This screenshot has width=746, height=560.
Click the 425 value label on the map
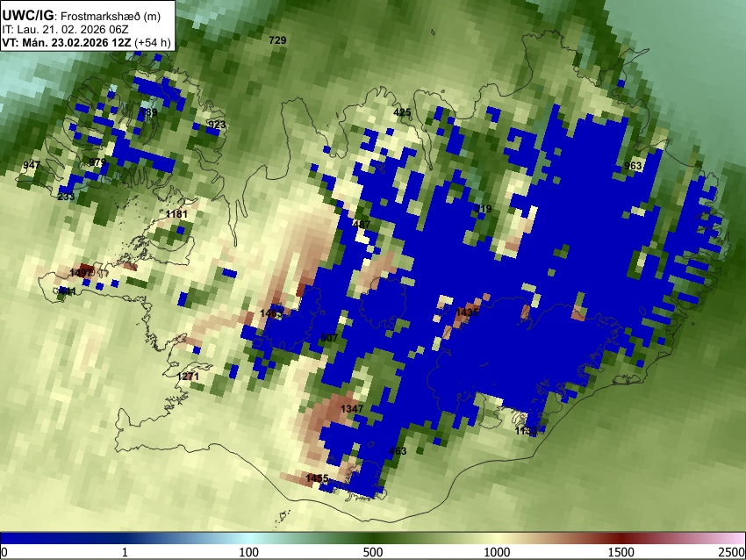point(402,112)
